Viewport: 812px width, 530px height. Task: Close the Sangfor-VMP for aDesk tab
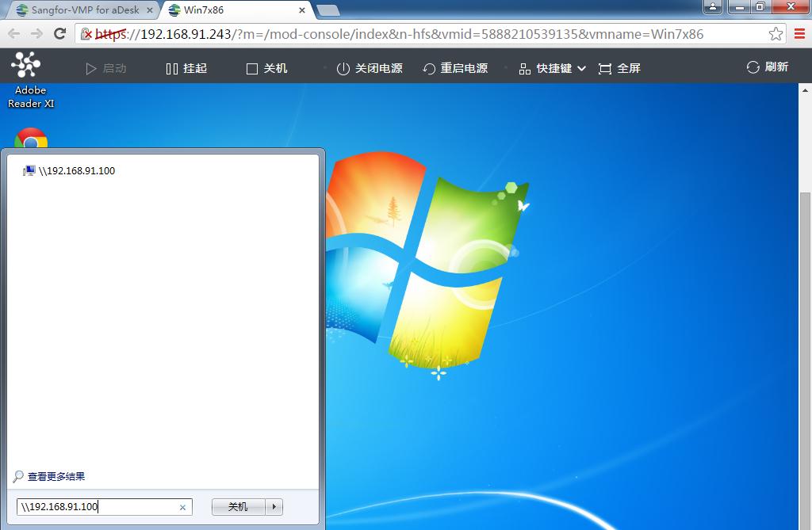tap(150, 10)
